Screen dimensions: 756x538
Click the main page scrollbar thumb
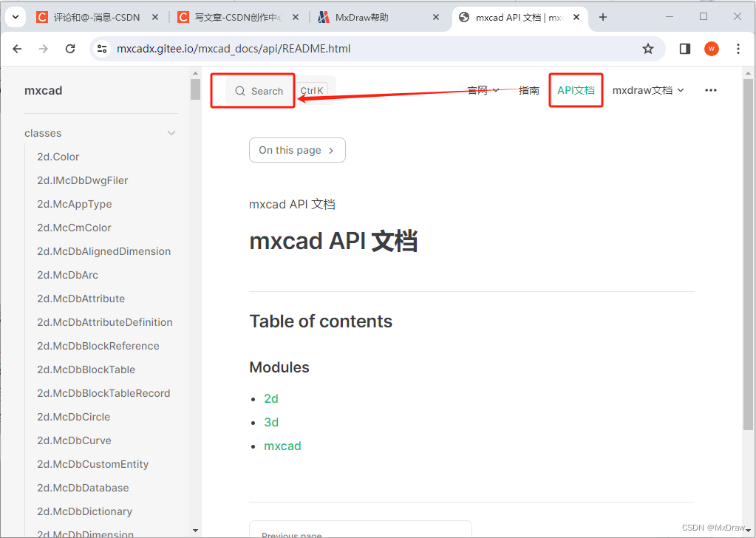tap(748, 254)
